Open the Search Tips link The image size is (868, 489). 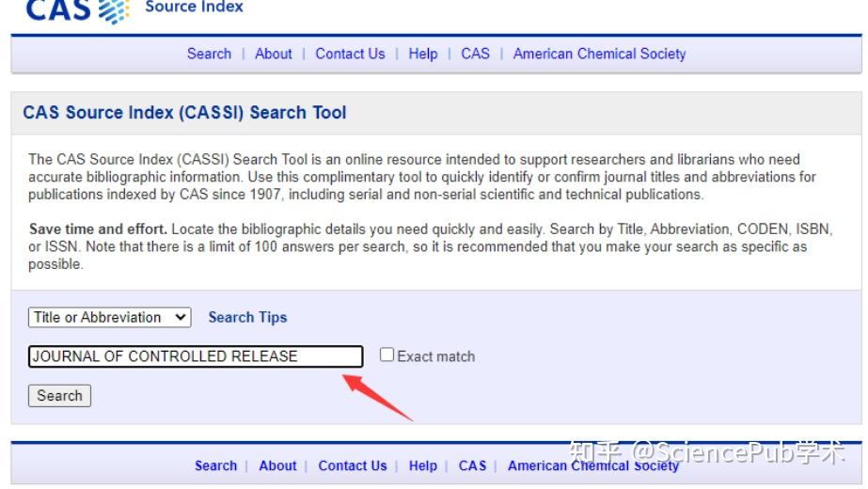pos(247,317)
